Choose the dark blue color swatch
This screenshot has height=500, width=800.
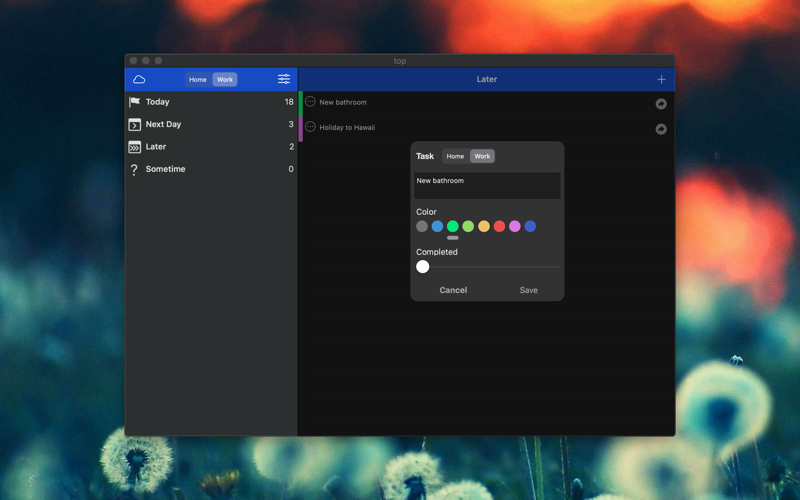pos(530,226)
